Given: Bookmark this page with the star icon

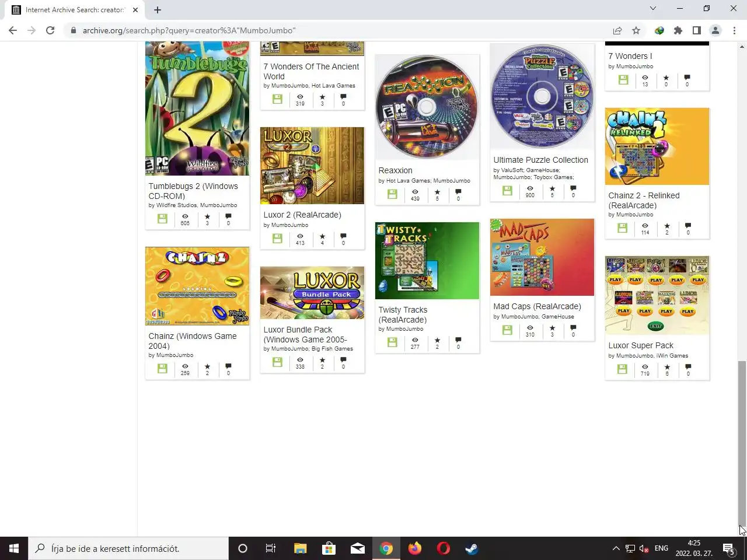Looking at the screenshot, I should click(x=636, y=30).
